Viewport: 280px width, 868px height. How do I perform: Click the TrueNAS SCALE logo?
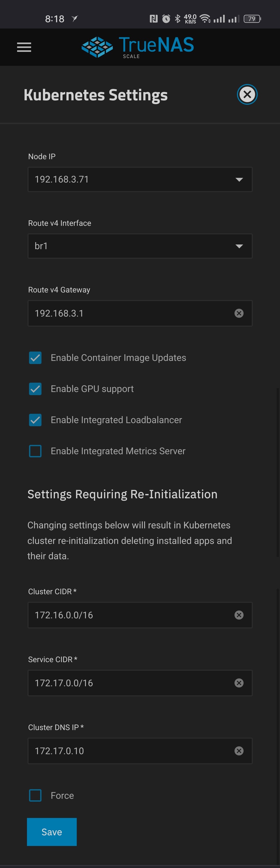[x=138, y=47]
